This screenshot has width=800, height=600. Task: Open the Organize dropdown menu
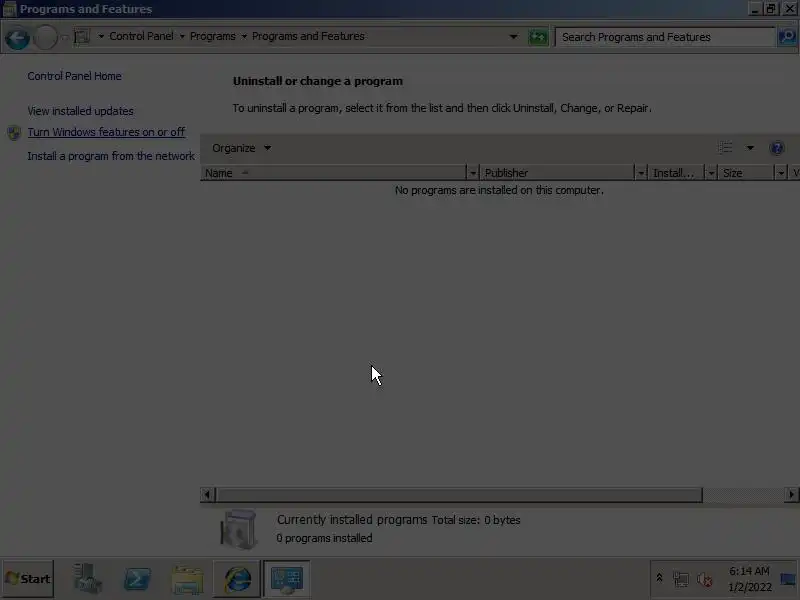point(241,148)
